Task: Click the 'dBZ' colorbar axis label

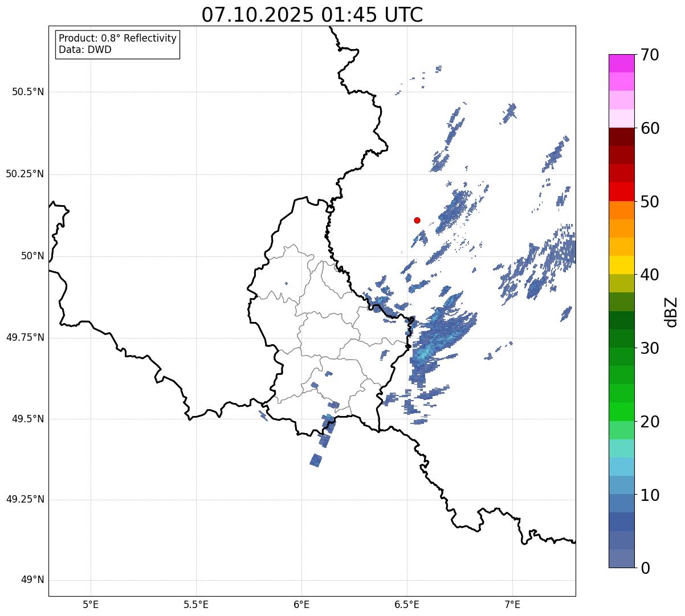Action: tap(671, 312)
